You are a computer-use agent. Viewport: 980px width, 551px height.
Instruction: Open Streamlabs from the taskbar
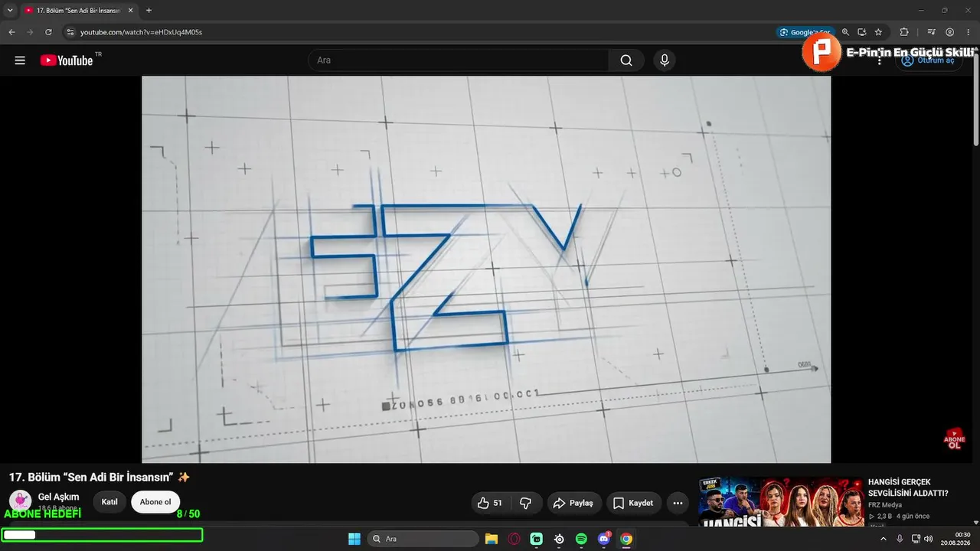(537, 539)
